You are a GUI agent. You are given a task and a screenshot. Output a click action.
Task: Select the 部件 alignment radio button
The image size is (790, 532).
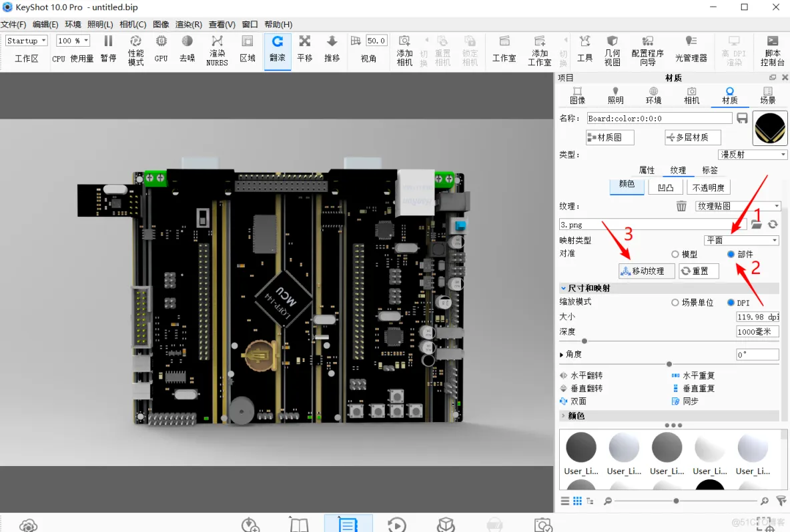tap(731, 254)
